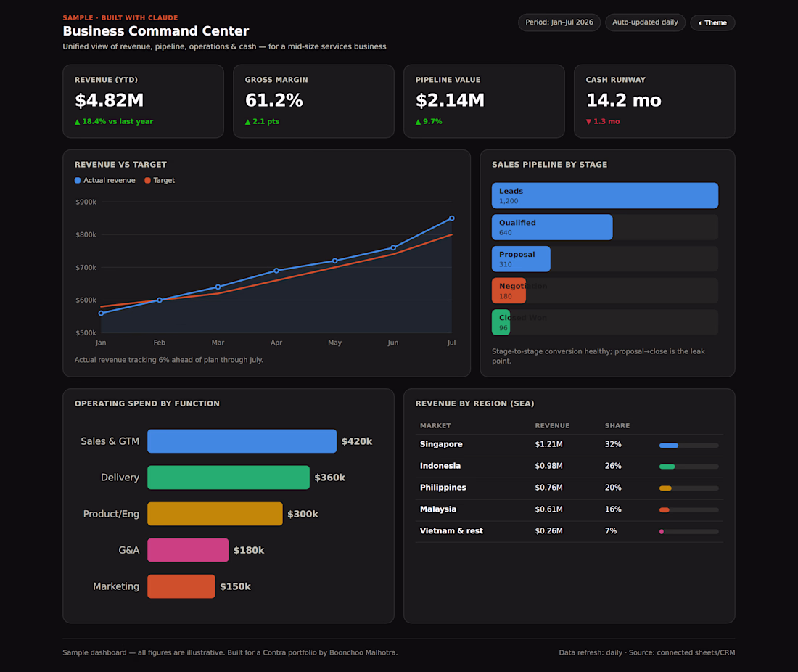Select the Singapore market row
798x672 pixels.
pyautogui.click(x=569, y=445)
